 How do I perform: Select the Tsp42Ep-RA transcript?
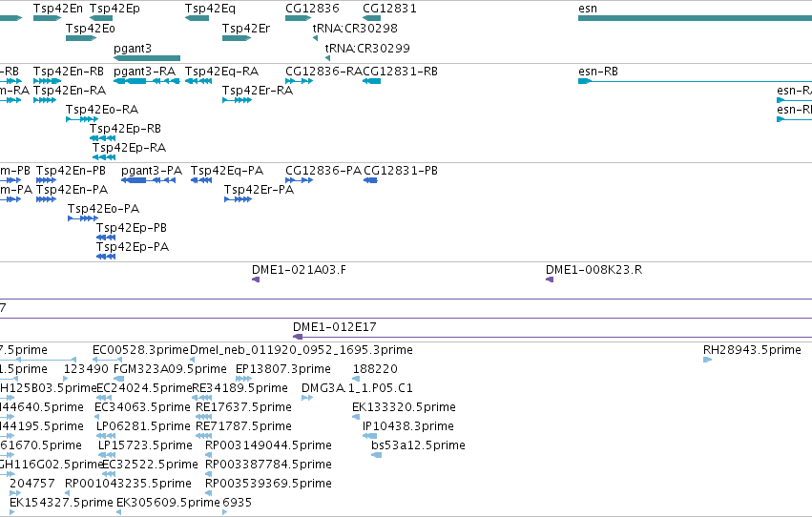(104, 157)
